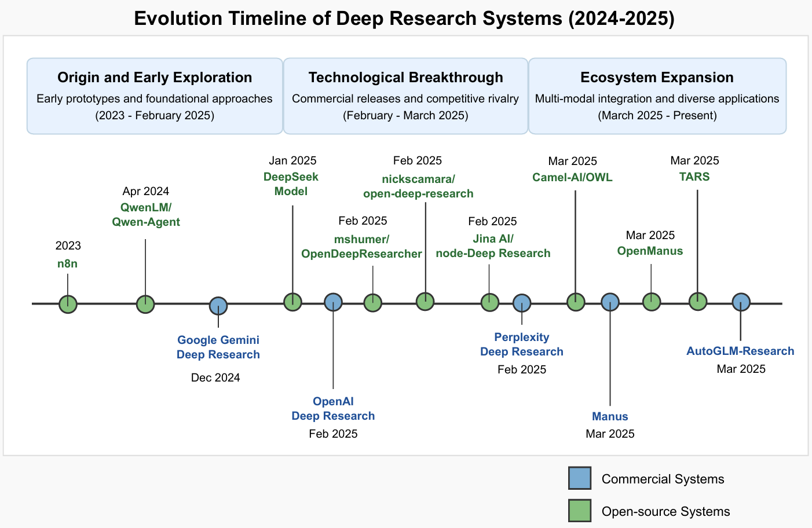Click the n8n timeline marker circle

point(68,304)
